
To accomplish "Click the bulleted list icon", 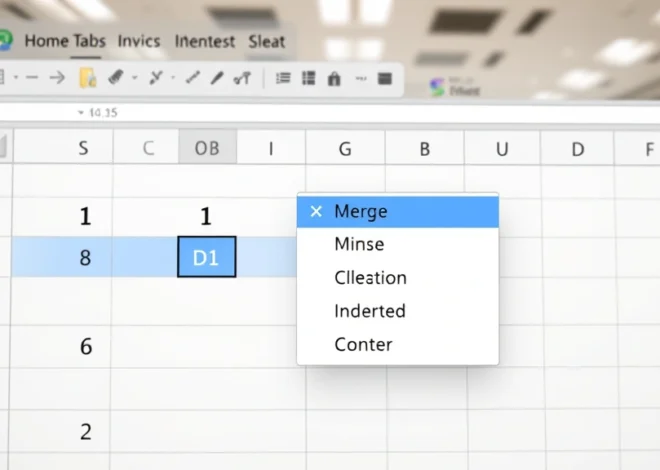I will pyautogui.click(x=283, y=78).
